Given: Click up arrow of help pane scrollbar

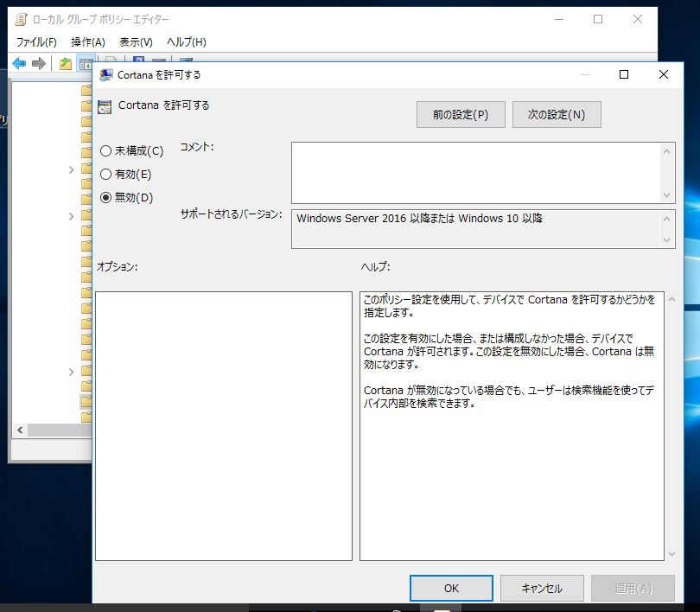Looking at the screenshot, I should tap(671, 299).
